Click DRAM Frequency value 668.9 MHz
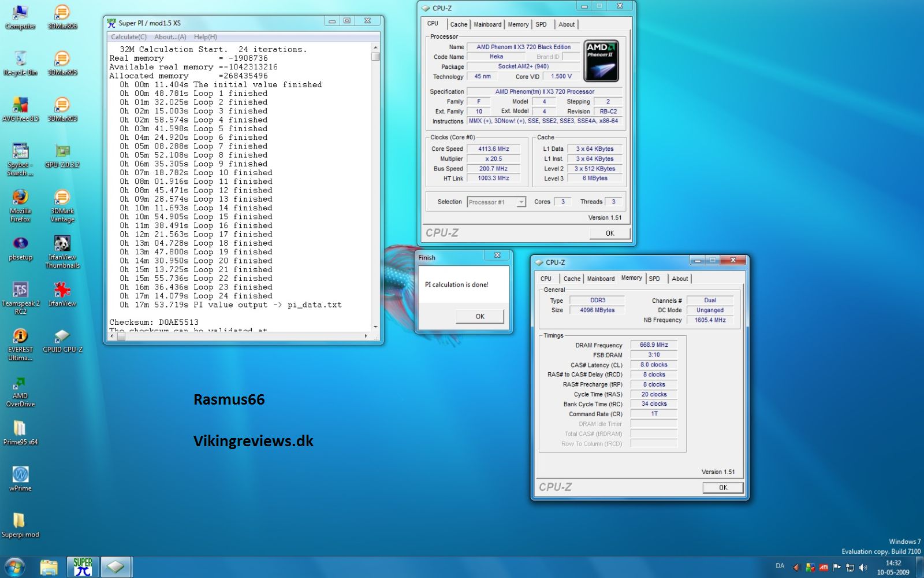 coord(654,345)
